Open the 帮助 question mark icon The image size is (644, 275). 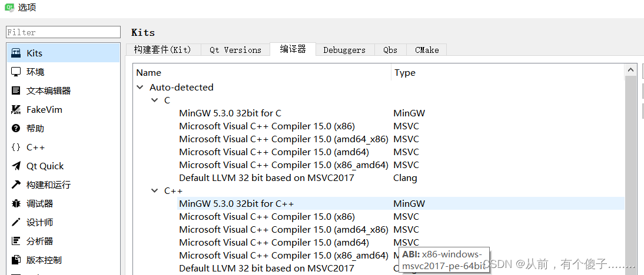pyautogui.click(x=16, y=128)
